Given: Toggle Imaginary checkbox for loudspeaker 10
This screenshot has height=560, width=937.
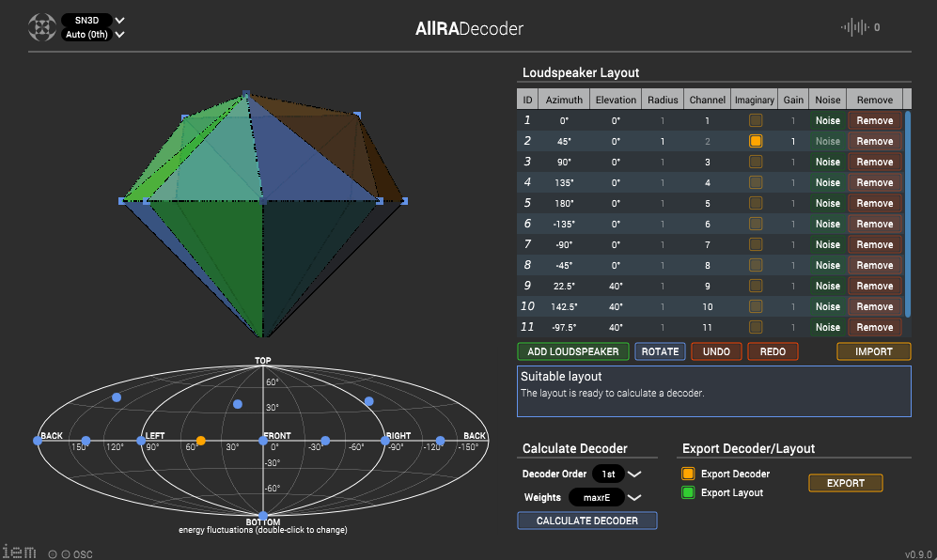Looking at the screenshot, I should [x=756, y=306].
